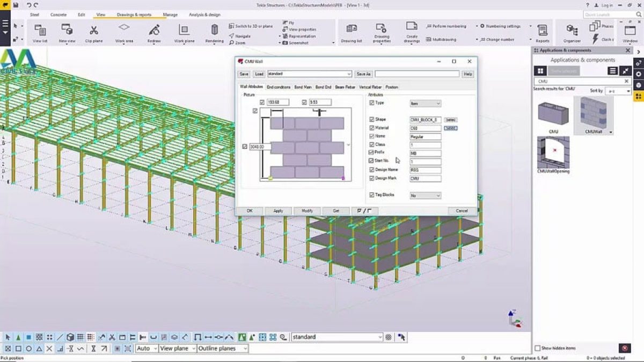This screenshot has width=644, height=362.
Task: Open the components panel hamburger menu
Action: click(613, 71)
